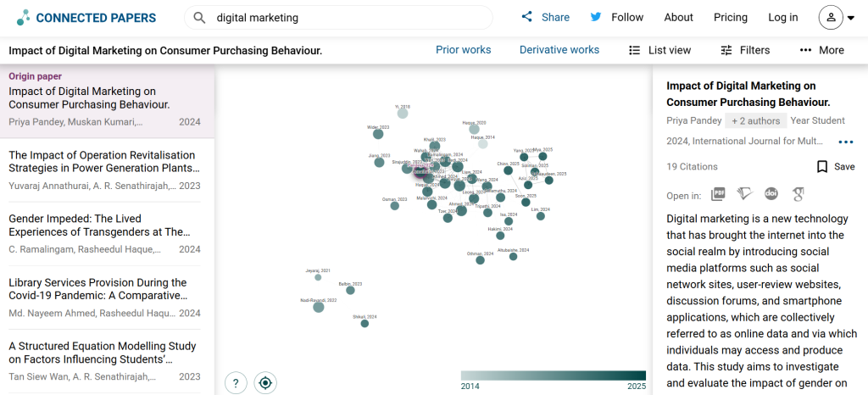The width and height of the screenshot is (868, 395).
Task: Click the search magnifier icon
Action: point(199,18)
